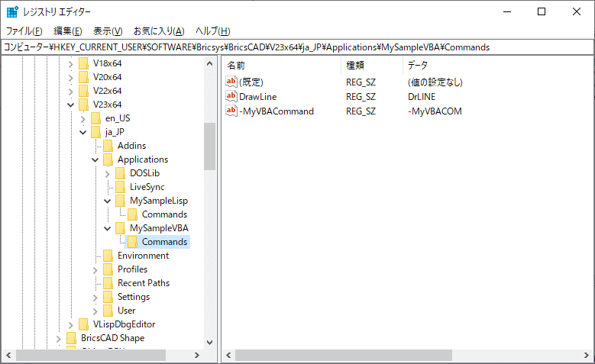Viewport: 595px width, 364px height.
Task: Click the Recent Paths folder icon
Action: (x=108, y=283)
